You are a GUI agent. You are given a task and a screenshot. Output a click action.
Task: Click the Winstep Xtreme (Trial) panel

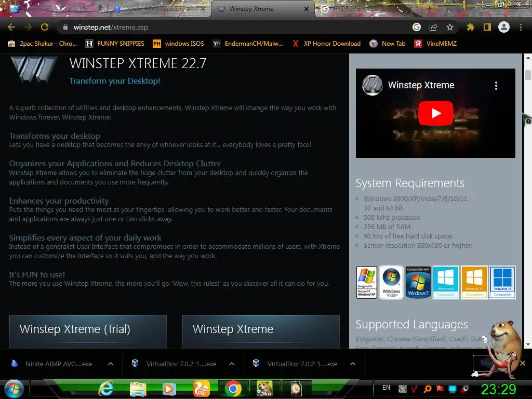tap(88, 331)
